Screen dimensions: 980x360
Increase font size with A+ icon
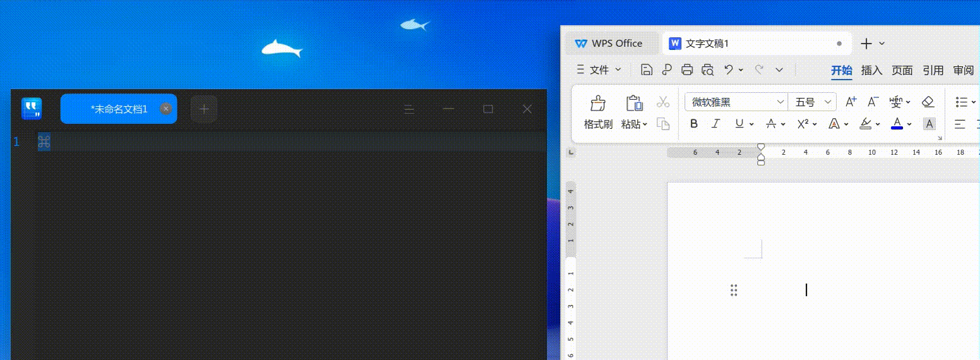click(x=851, y=102)
